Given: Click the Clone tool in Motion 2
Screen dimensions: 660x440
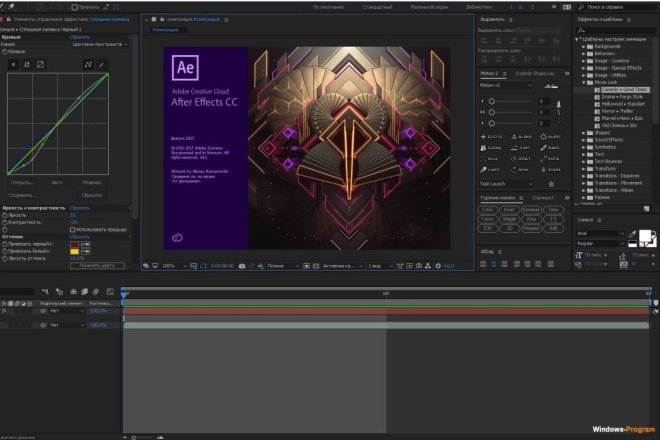Looking at the screenshot, I should (491, 148).
